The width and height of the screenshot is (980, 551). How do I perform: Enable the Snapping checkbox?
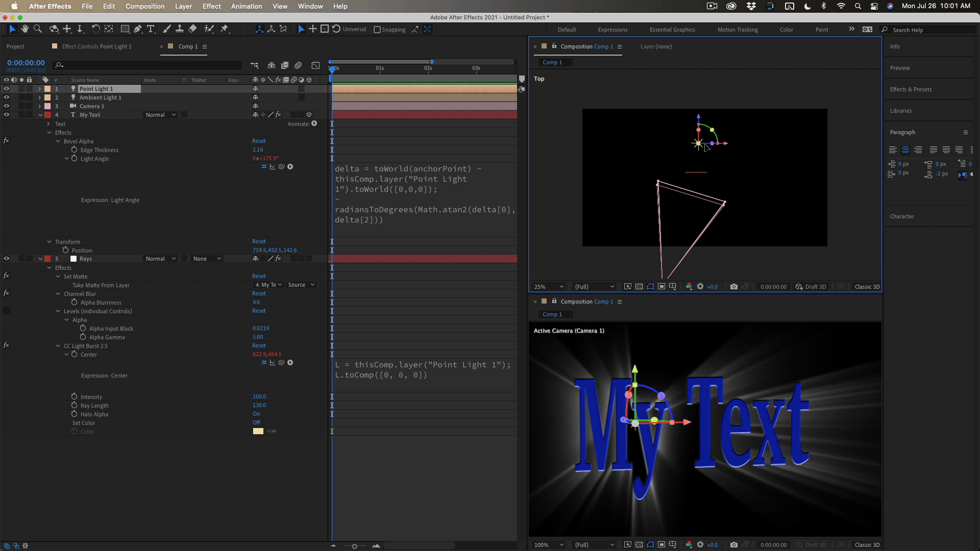(x=377, y=30)
